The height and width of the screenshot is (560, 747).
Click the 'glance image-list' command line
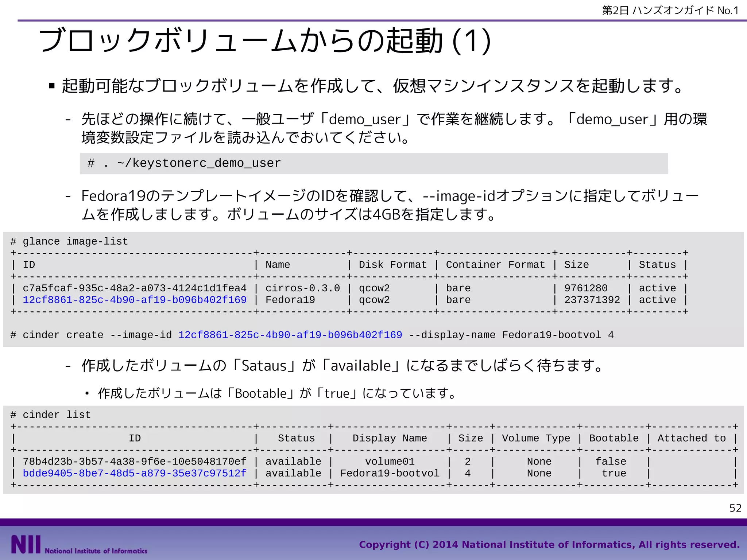point(69,241)
